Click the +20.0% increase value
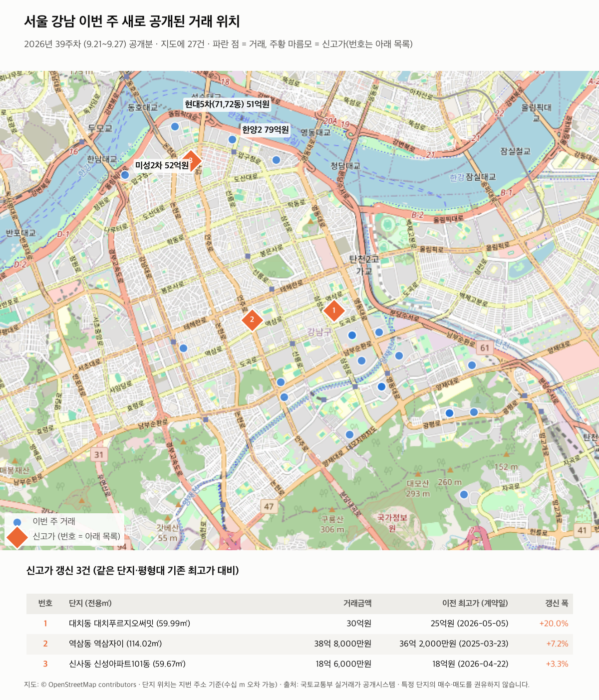 554,624
